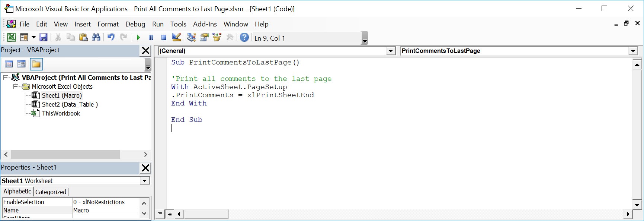Collapse the VBAProject tree node

tap(6, 78)
